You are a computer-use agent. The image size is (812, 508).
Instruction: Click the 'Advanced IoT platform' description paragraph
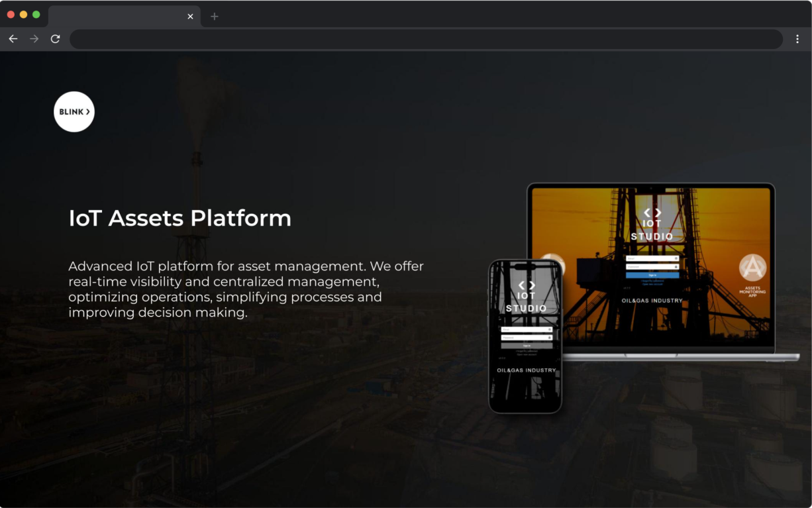pyautogui.click(x=246, y=289)
